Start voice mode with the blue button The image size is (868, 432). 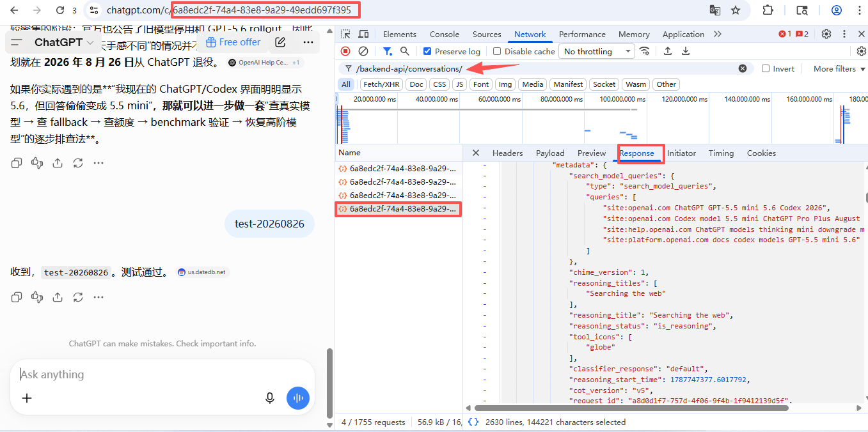pyautogui.click(x=298, y=398)
